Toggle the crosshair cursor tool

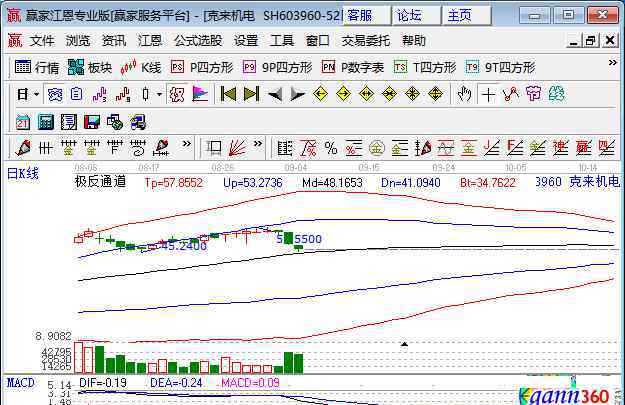[488, 95]
